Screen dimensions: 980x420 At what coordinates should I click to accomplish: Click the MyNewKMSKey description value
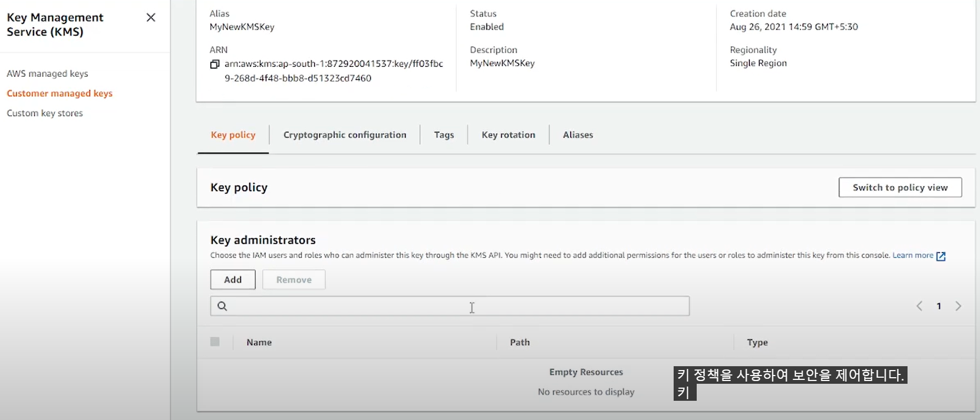click(502, 63)
